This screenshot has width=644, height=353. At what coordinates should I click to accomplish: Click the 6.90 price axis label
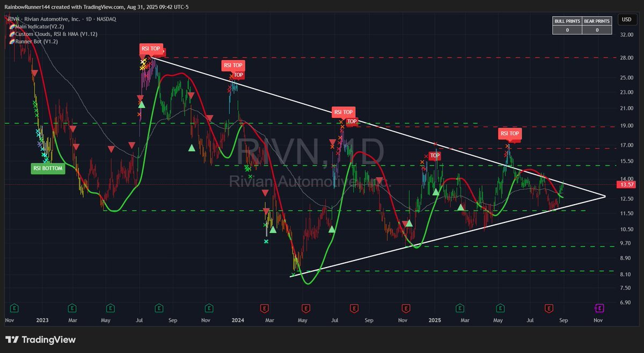pos(626,303)
